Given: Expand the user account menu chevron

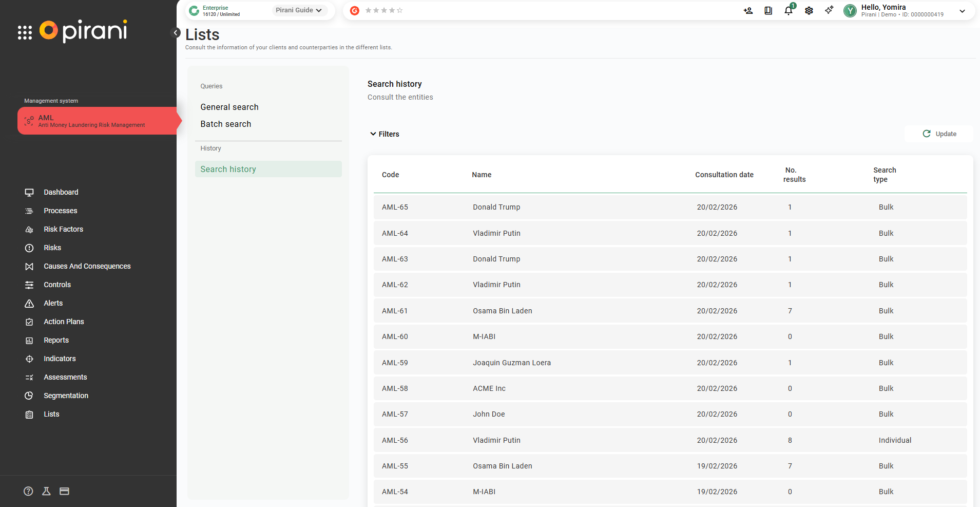Looking at the screenshot, I should click(962, 11).
